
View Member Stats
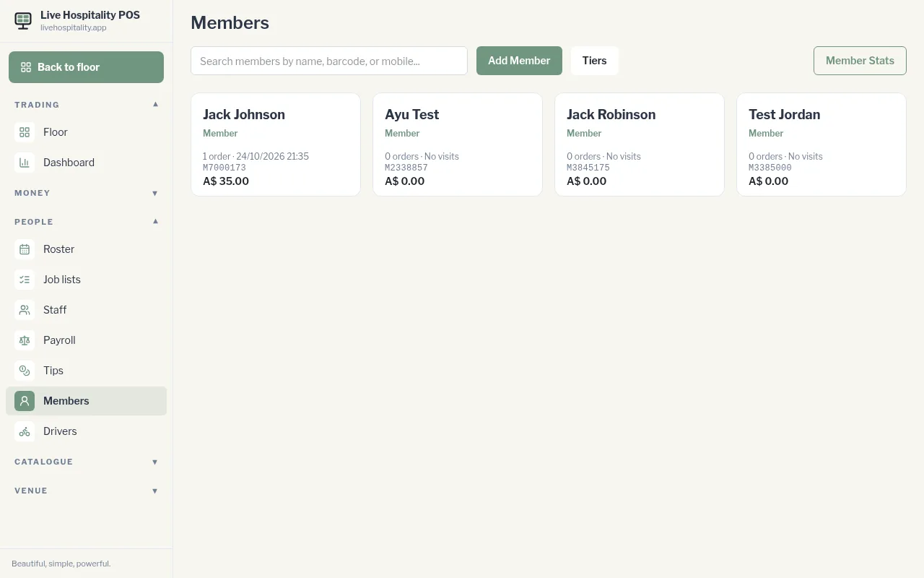tap(860, 61)
